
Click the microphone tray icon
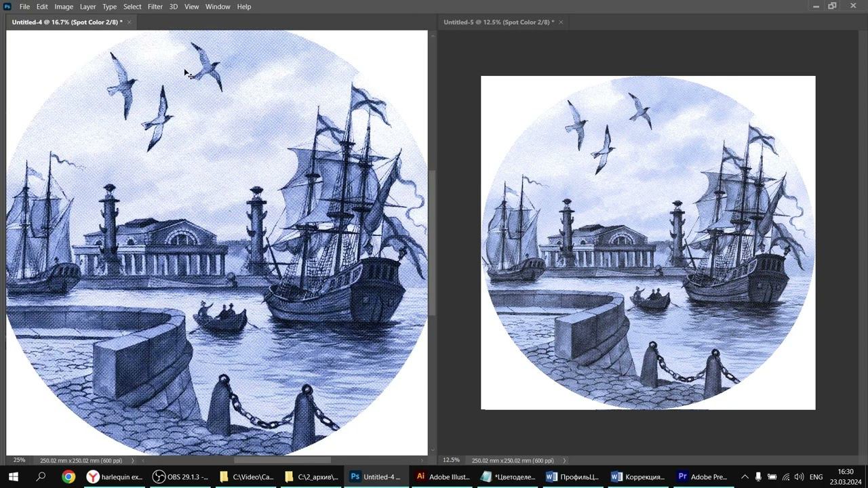pyautogui.click(x=758, y=476)
